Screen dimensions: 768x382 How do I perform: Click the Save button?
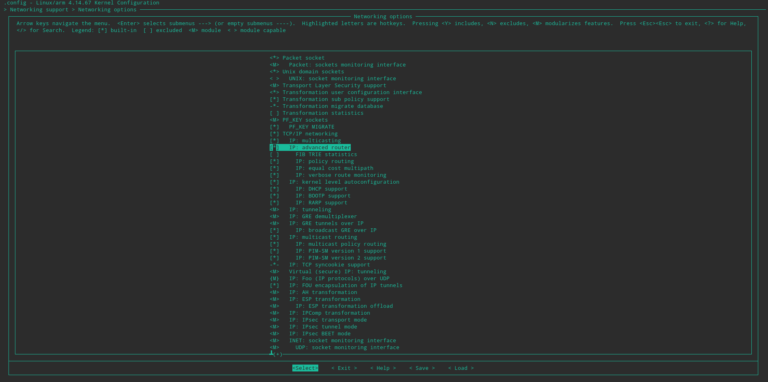pos(422,368)
